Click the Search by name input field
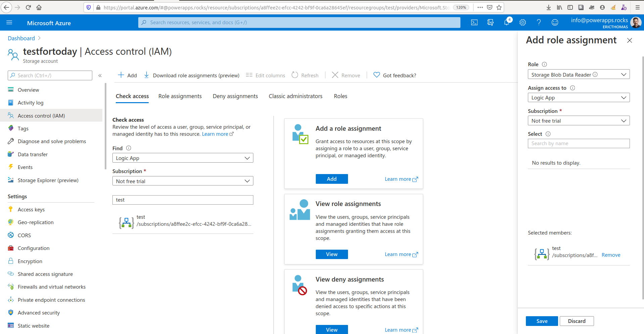Screen dimensions: 644x334 pyautogui.click(x=578, y=143)
